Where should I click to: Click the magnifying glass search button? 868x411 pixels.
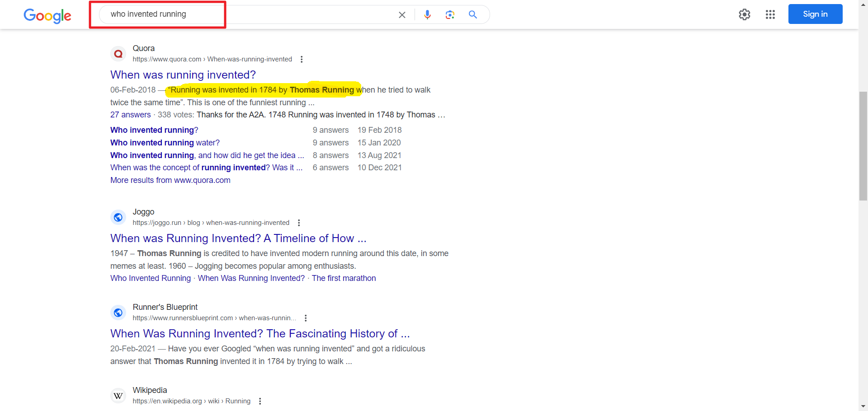point(473,15)
